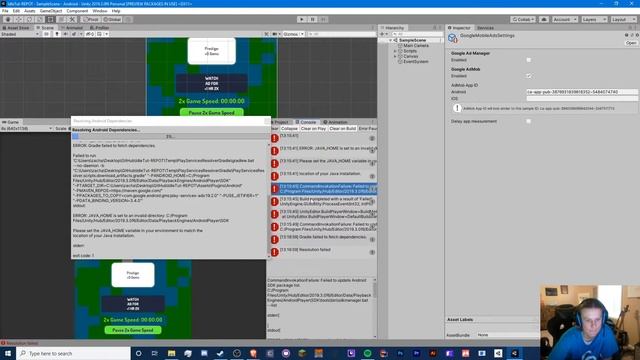Toggle Global/Local handle rotation
Image resolution: width=640 pixels, height=360 pixels.
[112, 19]
